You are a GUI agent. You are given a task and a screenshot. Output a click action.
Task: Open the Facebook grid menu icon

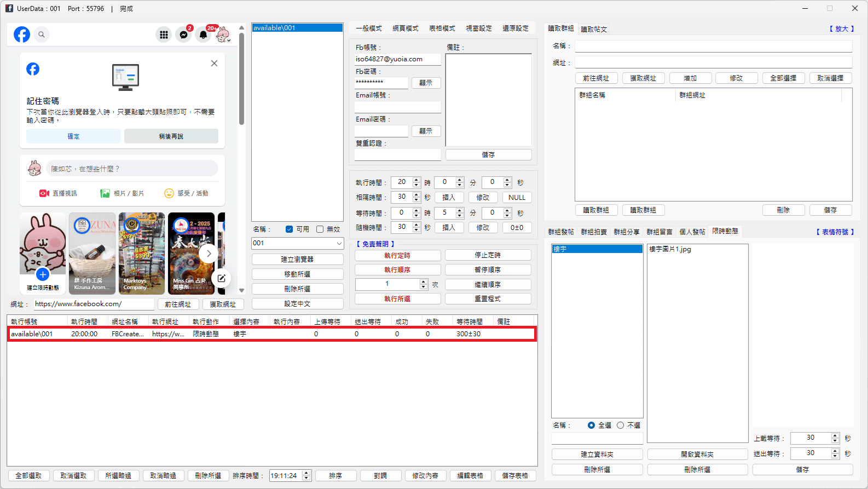[x=164, y=34]
